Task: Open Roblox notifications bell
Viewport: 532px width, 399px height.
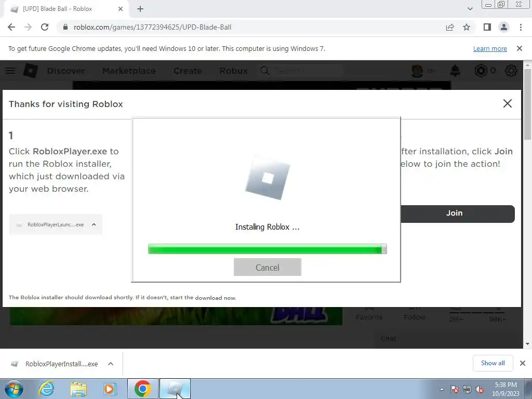Action: 455,71
